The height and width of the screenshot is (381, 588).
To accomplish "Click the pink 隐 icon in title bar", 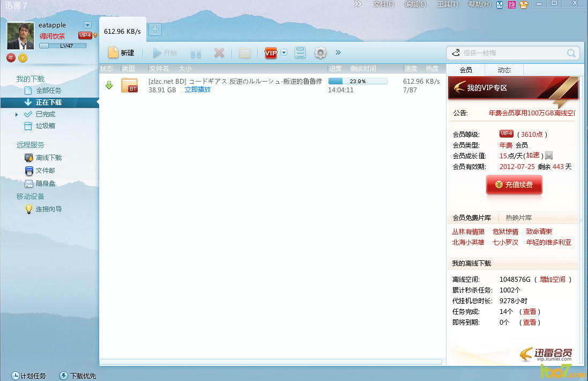I will tap(511, 4).
